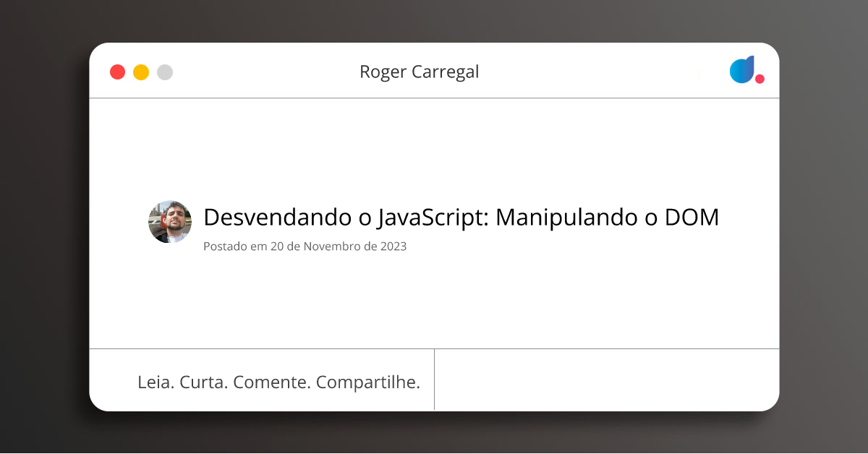Click the gray window dot
The width and height of the screenshot is (868, 454).
tap(165, 72)
